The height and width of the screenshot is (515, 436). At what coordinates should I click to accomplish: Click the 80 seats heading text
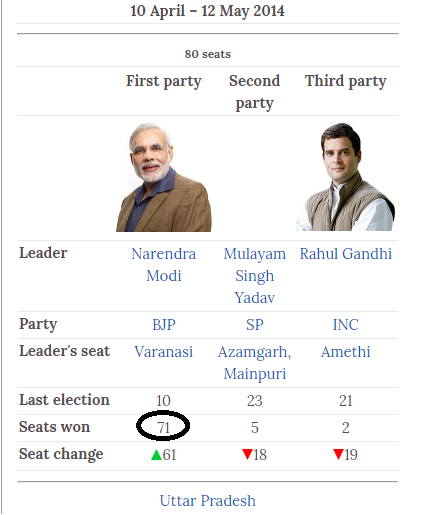(x=208, y=54)
